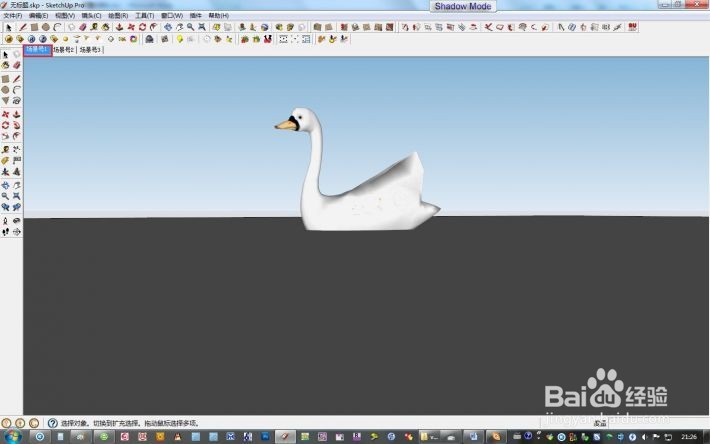Open the 文件(F) menu

12,16
